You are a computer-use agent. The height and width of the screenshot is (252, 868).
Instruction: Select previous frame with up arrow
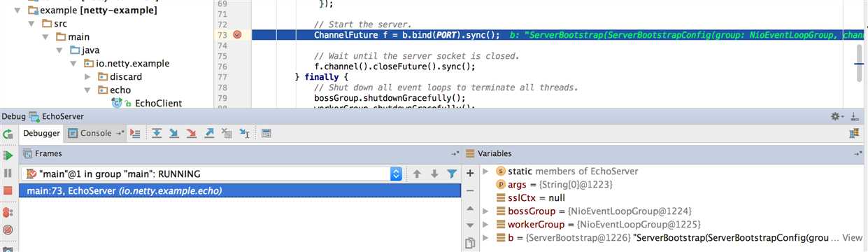pyautogui.click(x=417, y=174)
